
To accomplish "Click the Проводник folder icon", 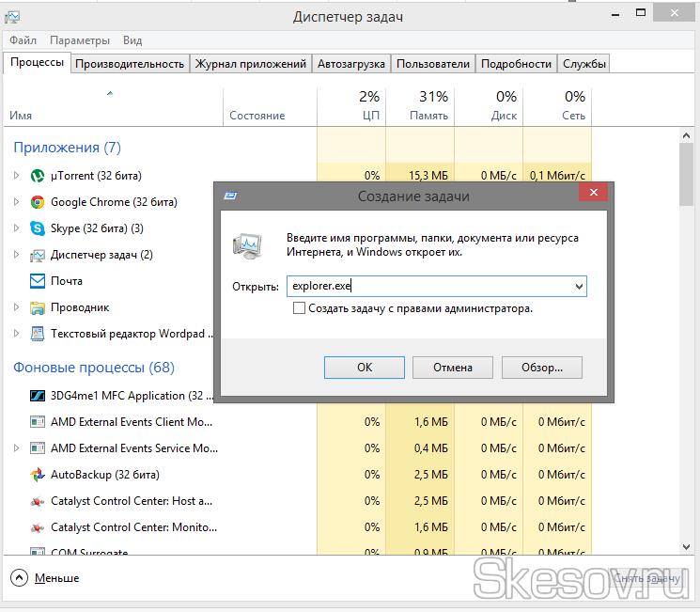I will click(38, 307).
